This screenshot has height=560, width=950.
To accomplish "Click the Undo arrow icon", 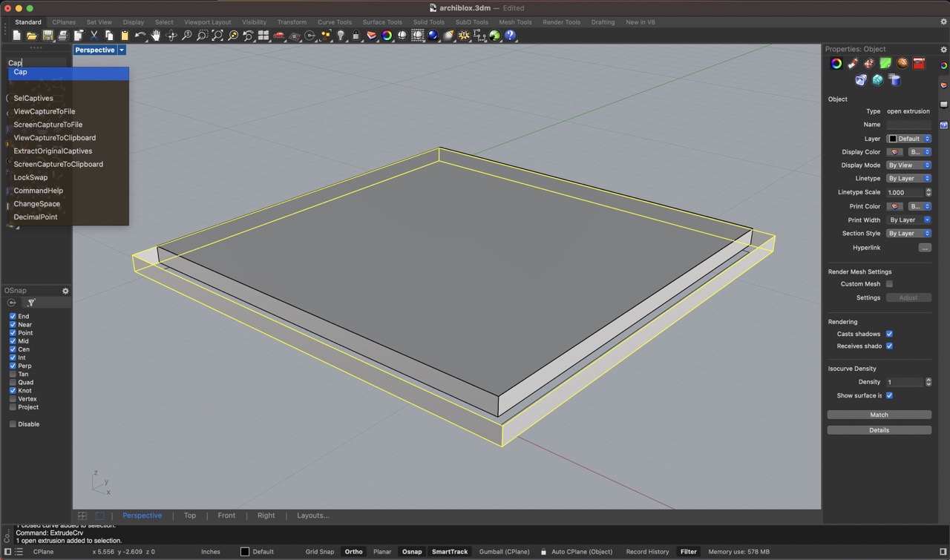I will click(141, 36).
